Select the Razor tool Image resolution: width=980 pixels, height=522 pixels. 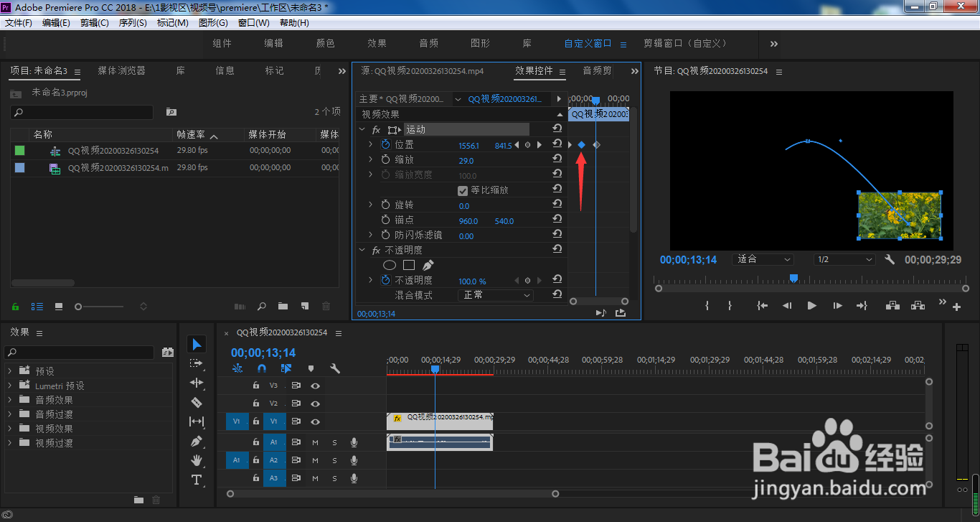point(197,402)
